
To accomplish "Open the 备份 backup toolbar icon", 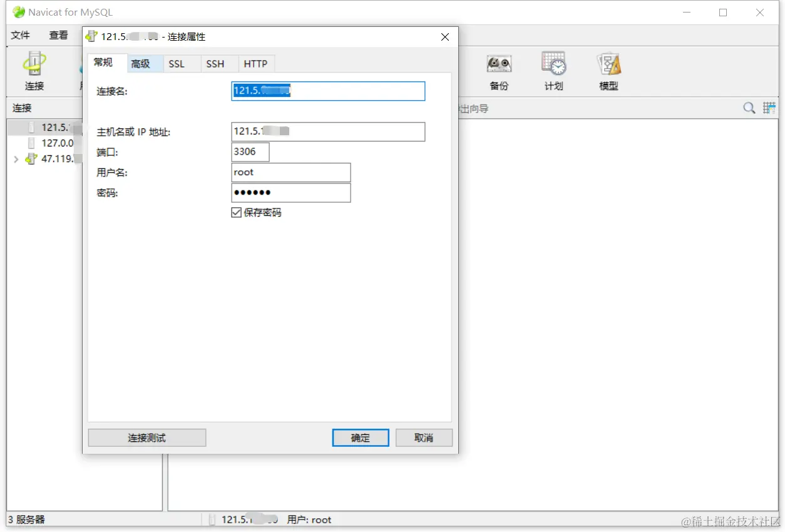I will coord(499,71).
